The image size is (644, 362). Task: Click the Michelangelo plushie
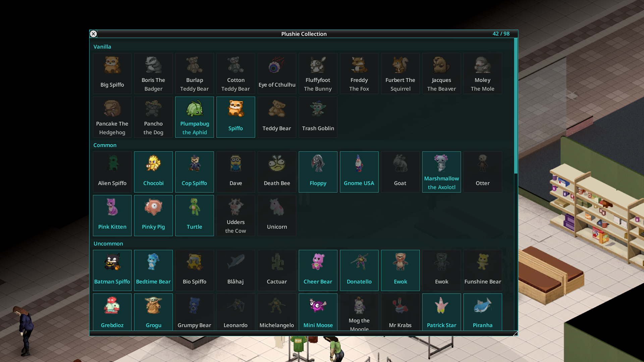(x=277, y=312)
